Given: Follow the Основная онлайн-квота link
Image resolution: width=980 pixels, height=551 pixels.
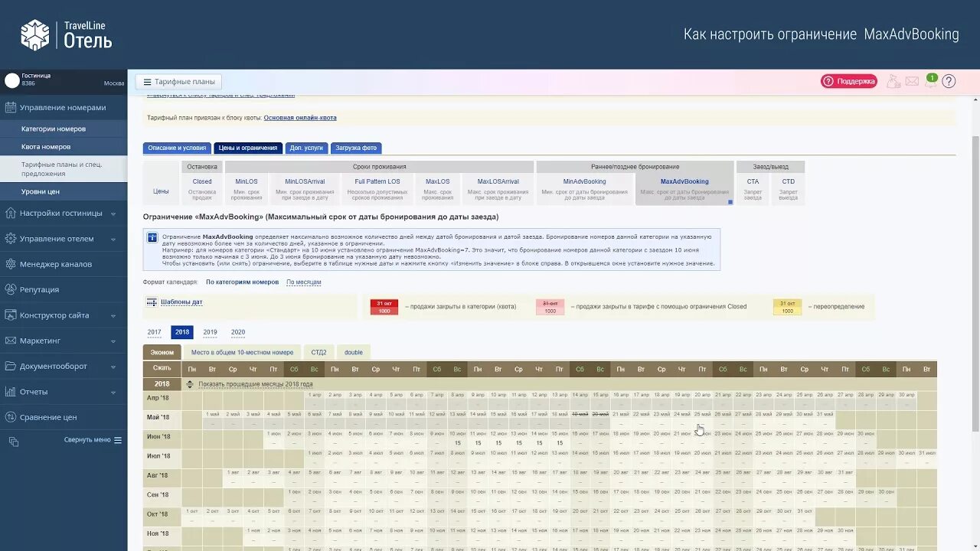Looking at the screenshot, I should click(300, 118).
